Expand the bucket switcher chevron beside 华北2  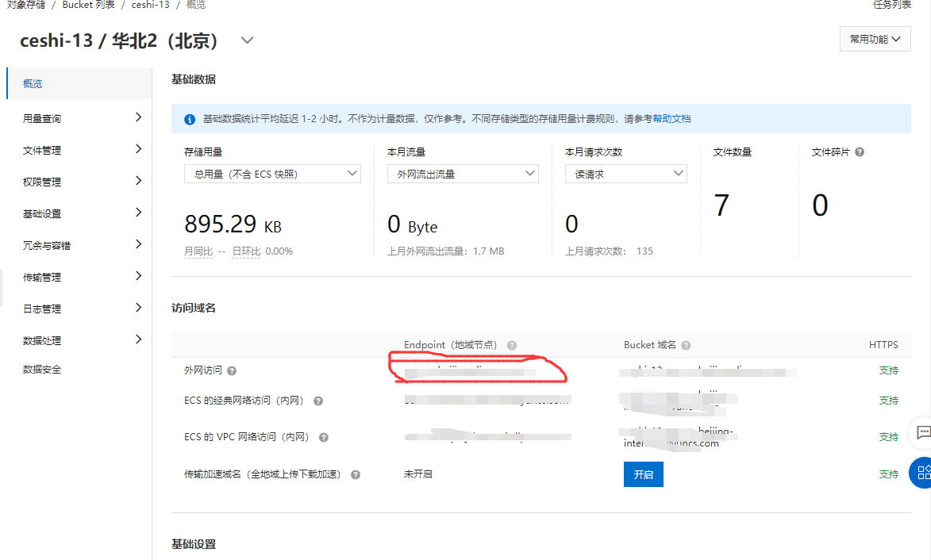coord(247,39)
